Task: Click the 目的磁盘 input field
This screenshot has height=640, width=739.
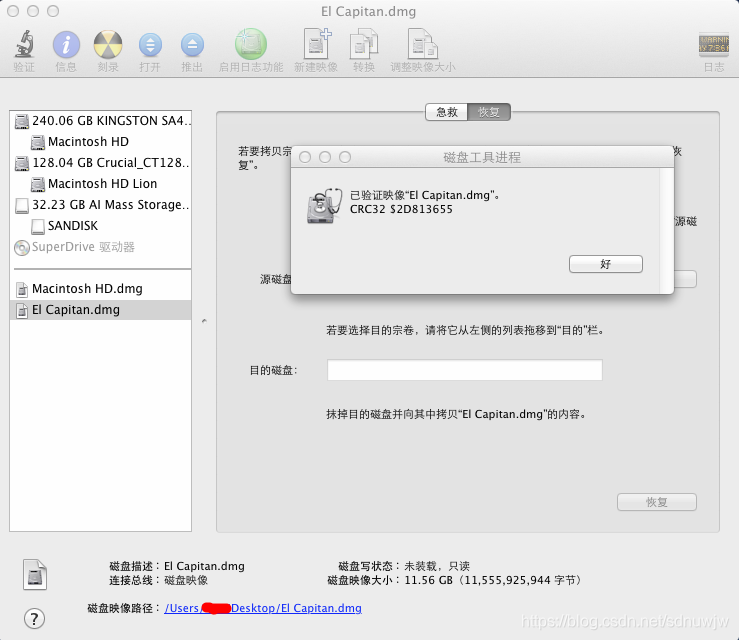Action: coord(465,370)
